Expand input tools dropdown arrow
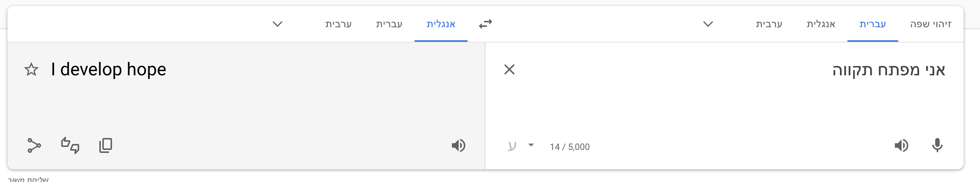This screenshot has height=182, width=980. coord(531,145)
